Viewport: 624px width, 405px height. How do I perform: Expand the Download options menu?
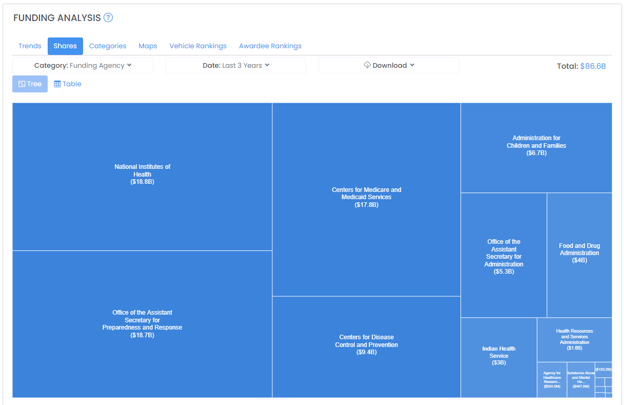pyautogui.click(x=389, y=66)
